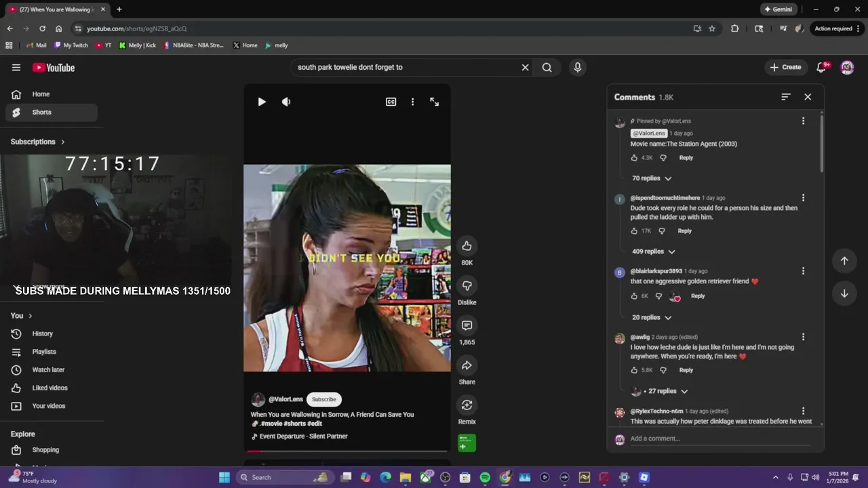
Task: Go to the previous Short with up arrow
Action: click(844, 261)
